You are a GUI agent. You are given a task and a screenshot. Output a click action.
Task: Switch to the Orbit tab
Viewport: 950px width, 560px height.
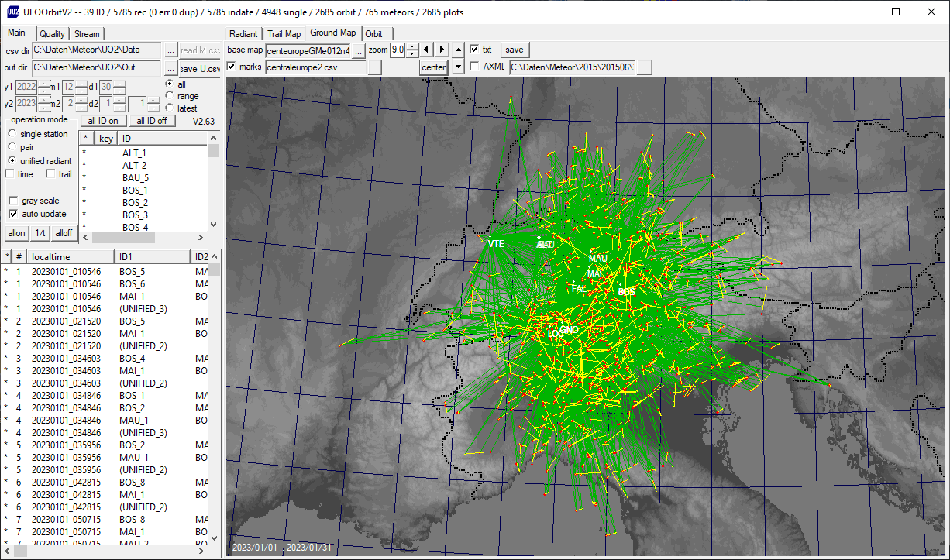[x=373, y=34]
